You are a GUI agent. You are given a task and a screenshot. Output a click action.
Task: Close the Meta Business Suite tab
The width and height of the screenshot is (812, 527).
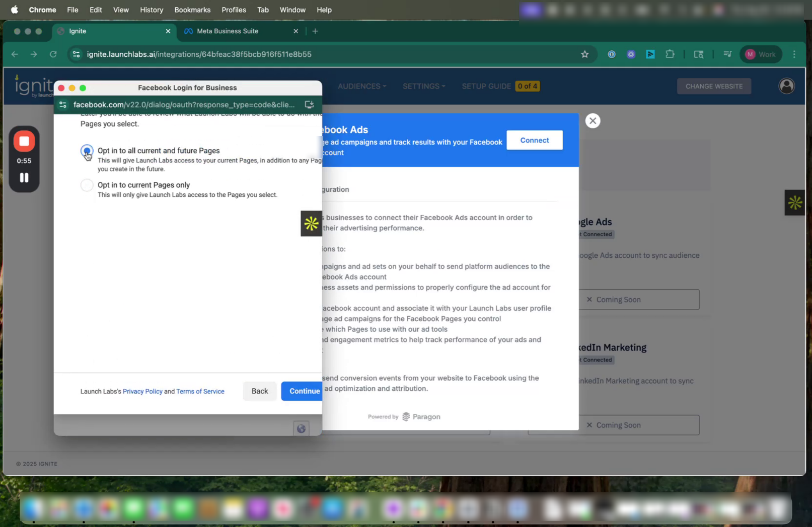[296, 31]
